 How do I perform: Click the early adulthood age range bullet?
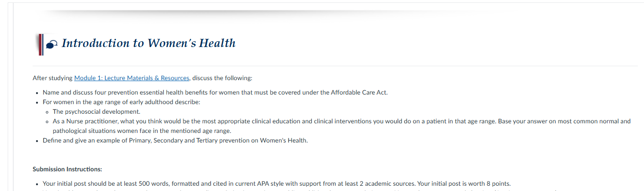[122, 102]
